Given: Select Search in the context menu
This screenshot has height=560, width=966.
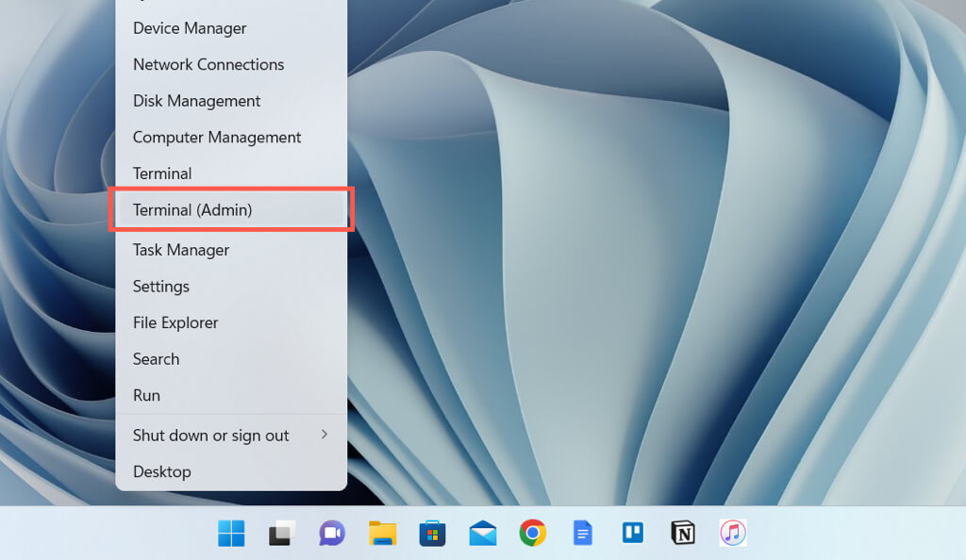Looking at the screenshot, I should coord(231,359).
